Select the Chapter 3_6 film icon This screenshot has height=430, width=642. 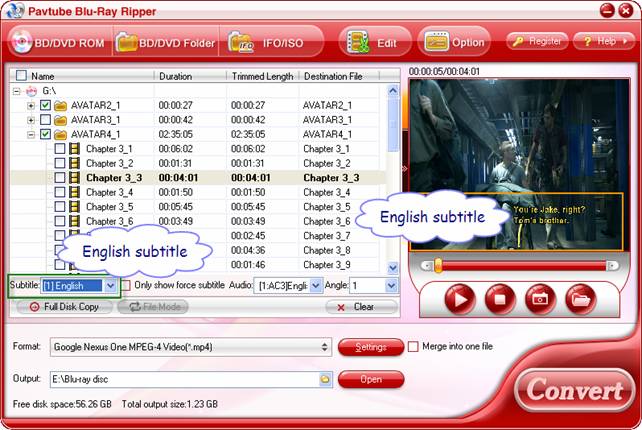[x=74, y=221]
